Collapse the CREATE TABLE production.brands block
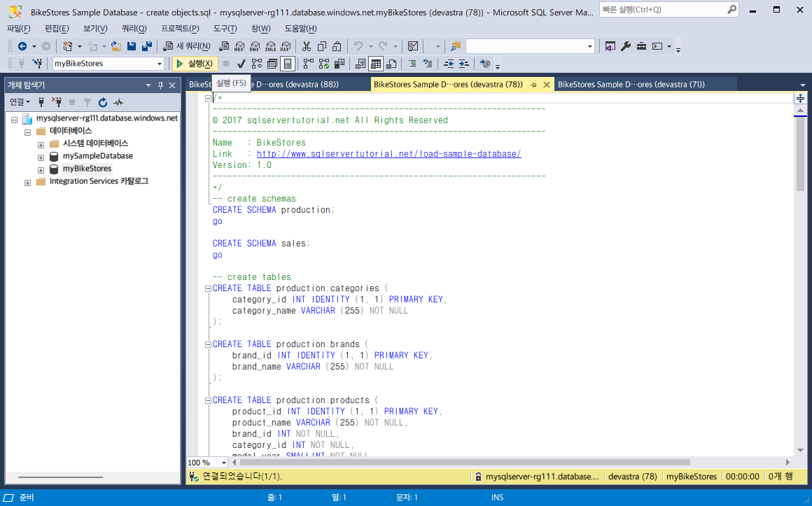812x506 pixels. (208, 344)
